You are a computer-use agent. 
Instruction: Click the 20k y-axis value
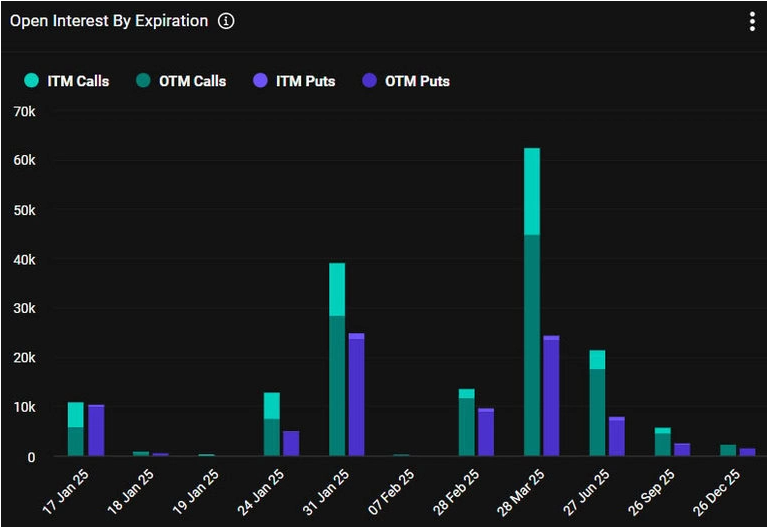25,358
